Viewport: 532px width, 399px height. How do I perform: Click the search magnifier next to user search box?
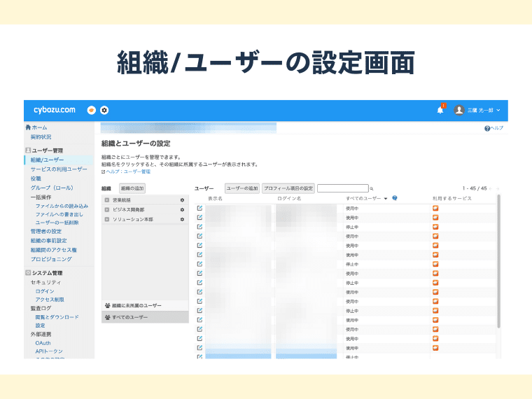pos(372,188)
